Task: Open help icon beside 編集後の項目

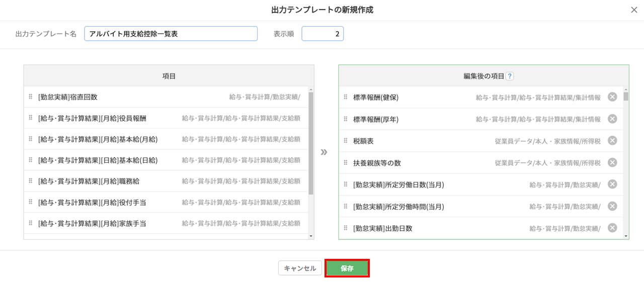Action: [510, 76]
